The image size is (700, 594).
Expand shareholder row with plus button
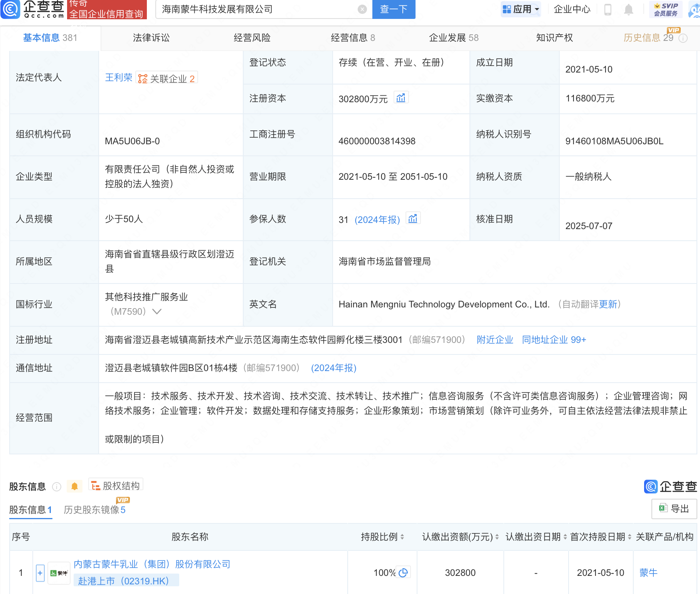[x=40, y=573]
